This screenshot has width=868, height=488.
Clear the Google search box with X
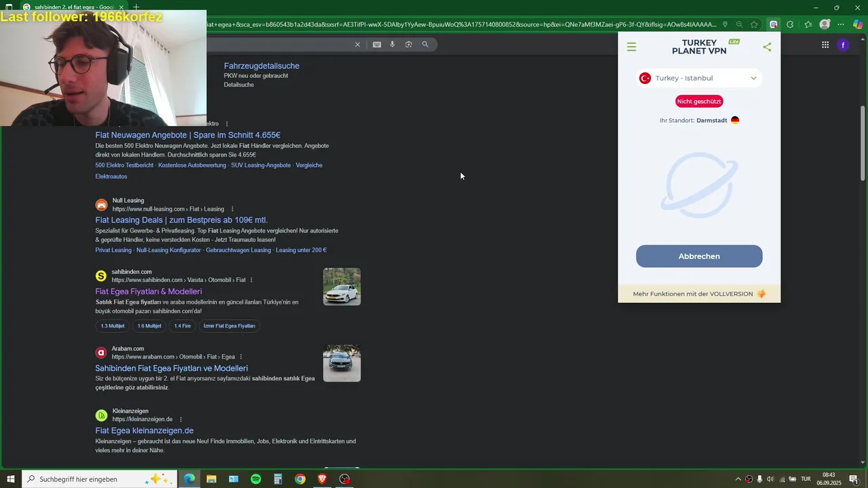[357, 45]
